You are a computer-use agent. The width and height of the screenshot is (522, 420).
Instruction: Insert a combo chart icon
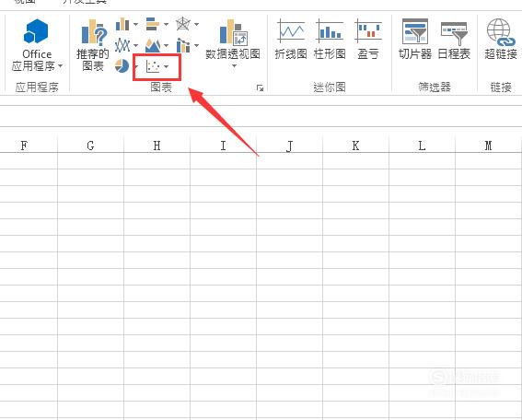(183, 45)
